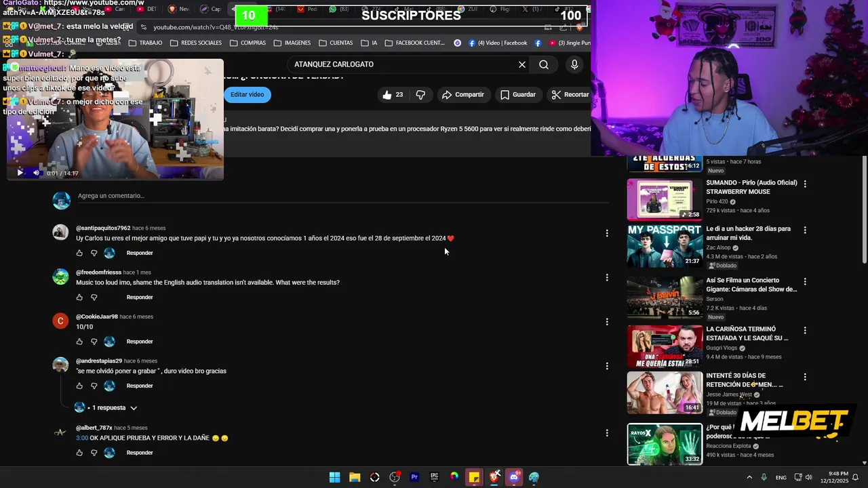This screenshot has height=488, width=868.
Task: Click the Agrega un comentario field
Action: pyautogui.click(x=342, y=196)
